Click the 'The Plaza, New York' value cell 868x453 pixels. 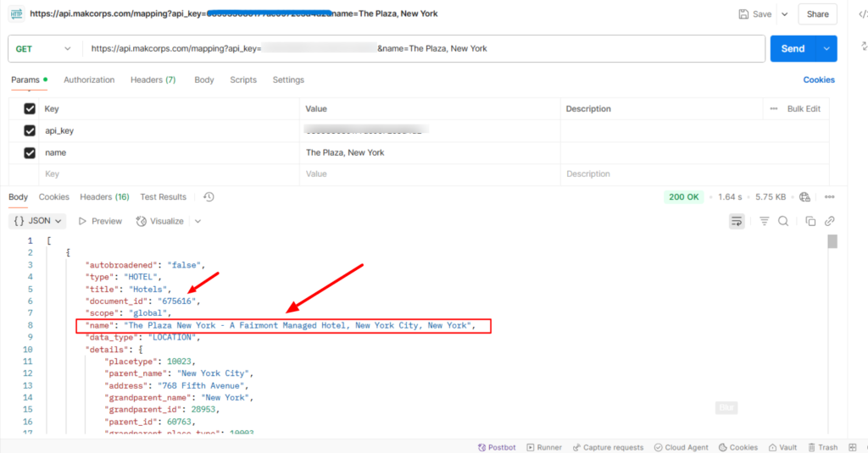[430, 152]
